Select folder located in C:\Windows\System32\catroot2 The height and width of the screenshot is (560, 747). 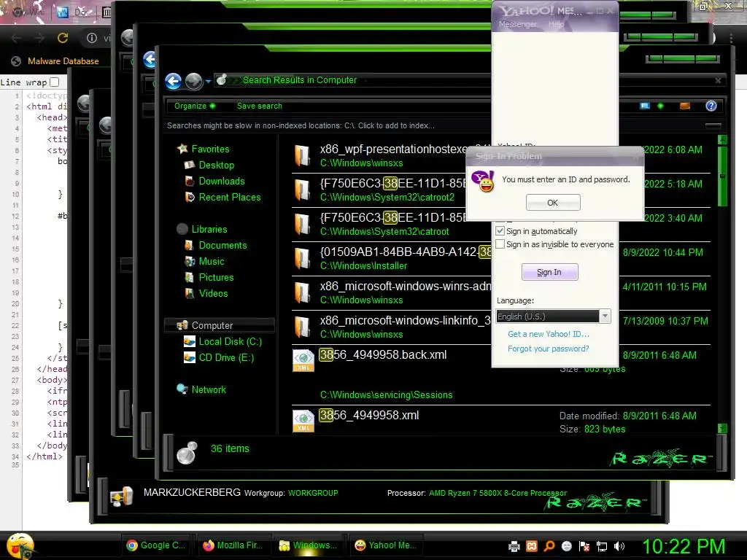[391, 190]
